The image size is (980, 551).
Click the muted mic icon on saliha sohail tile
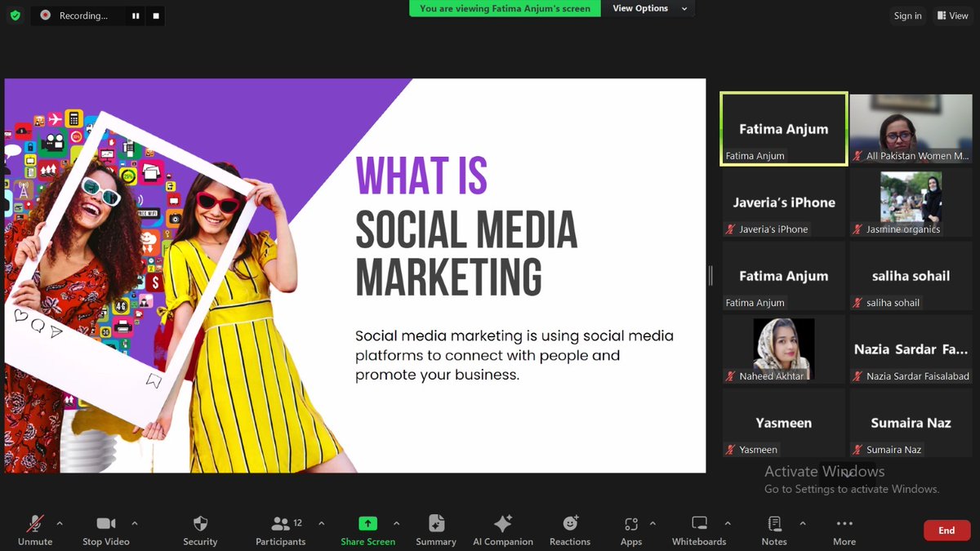point(858,303)
